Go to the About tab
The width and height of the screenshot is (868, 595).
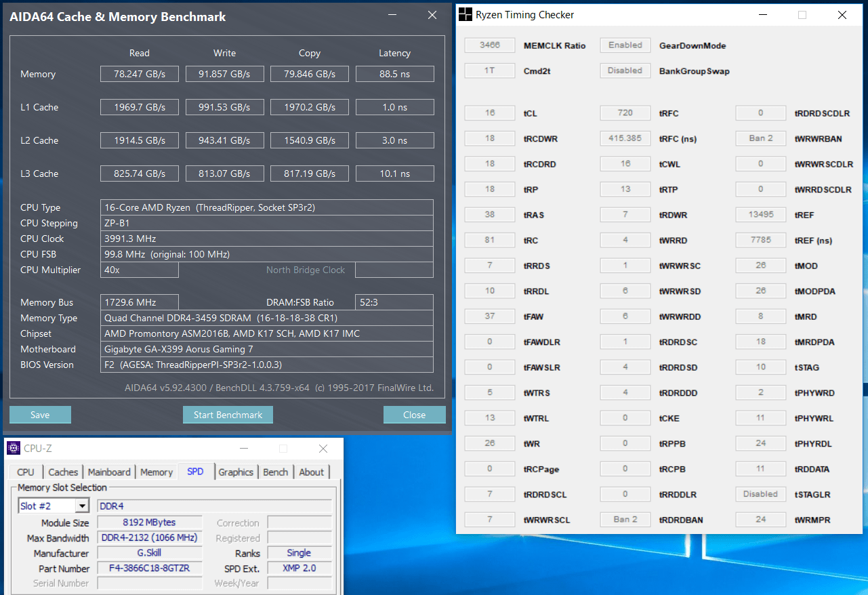tap(312, 472)
